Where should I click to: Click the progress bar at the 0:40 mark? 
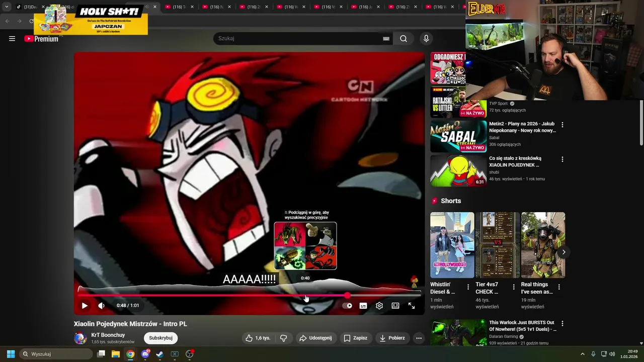click(305, 295)
